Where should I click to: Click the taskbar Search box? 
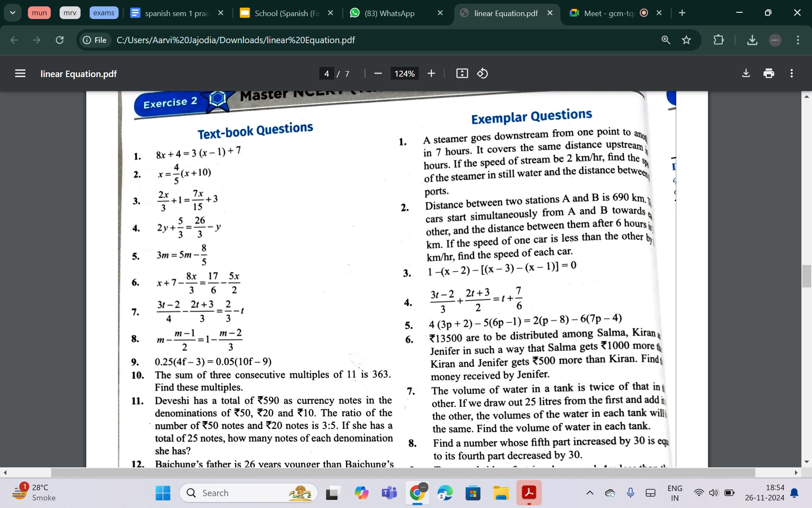[x=249, y=493]
